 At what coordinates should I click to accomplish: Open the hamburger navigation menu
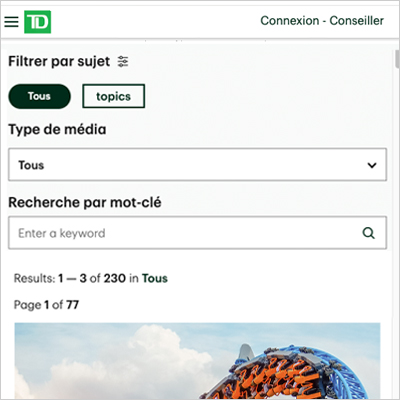tap(11, 22)
